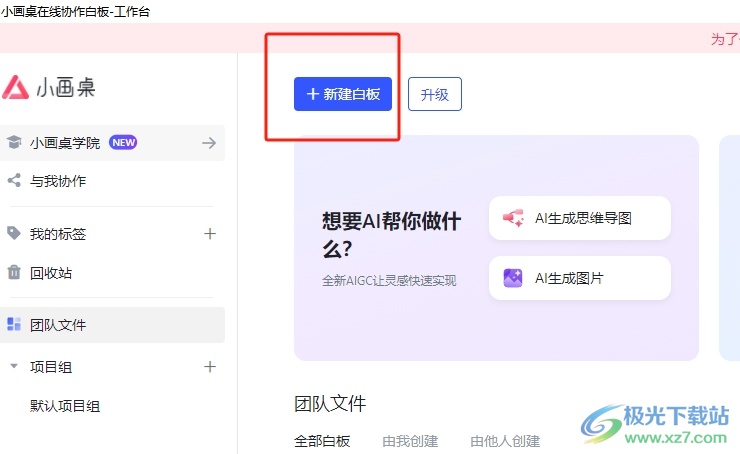
Task: Select 默认项目组 under project groups
Action: (65, 406)
